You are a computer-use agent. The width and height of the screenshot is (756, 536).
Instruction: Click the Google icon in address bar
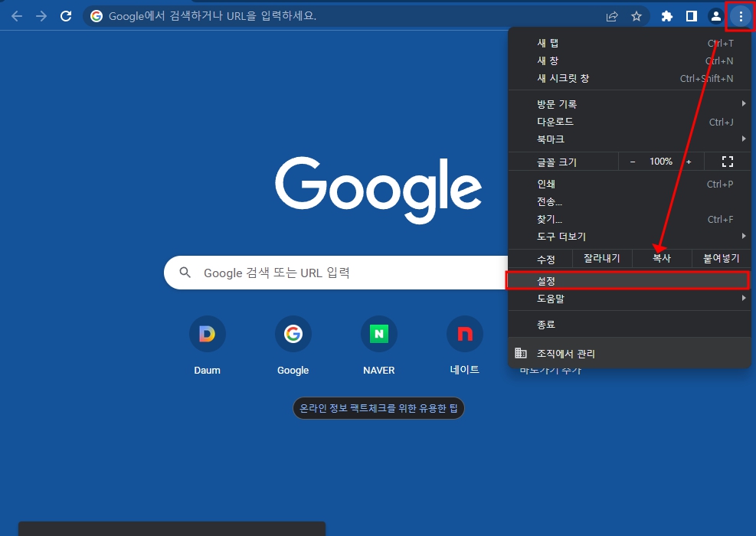click(97, 16)
